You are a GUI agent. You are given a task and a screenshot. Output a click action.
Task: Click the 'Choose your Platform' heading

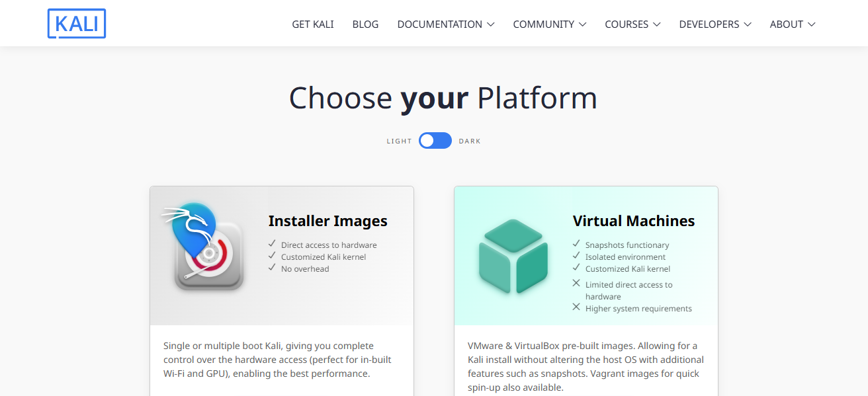tap(443, 98)
